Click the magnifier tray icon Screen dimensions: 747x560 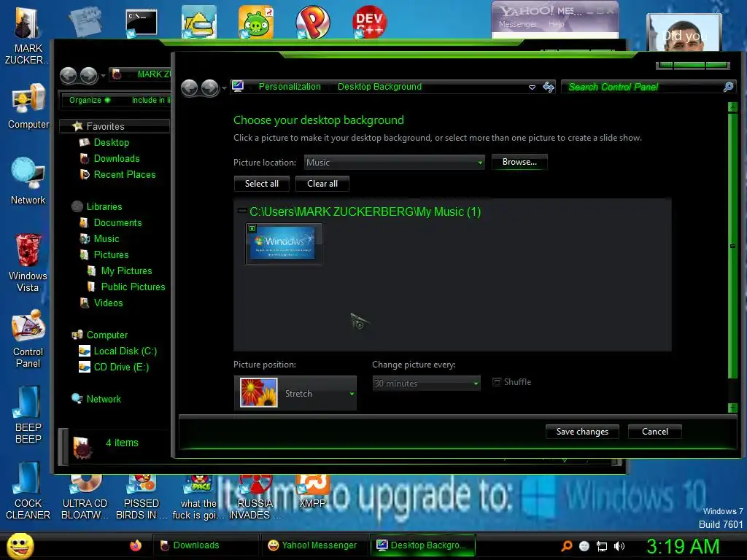click(x=566, y=546)
